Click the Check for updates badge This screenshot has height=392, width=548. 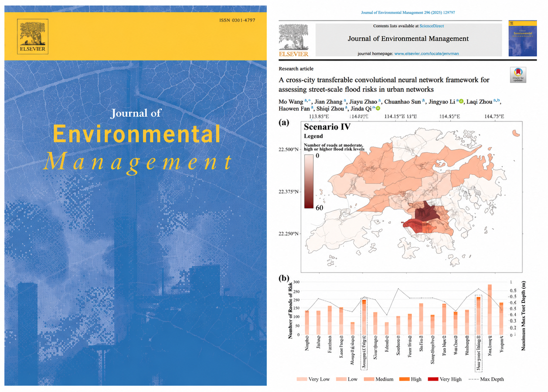point(518,75)
